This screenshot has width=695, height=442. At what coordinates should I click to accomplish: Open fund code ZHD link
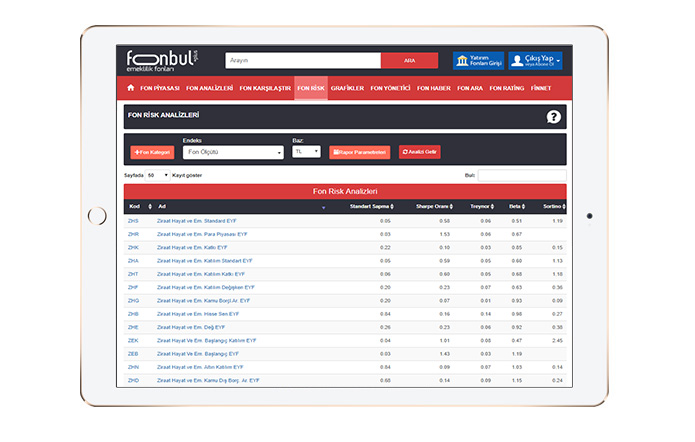(x=133, y=380)
